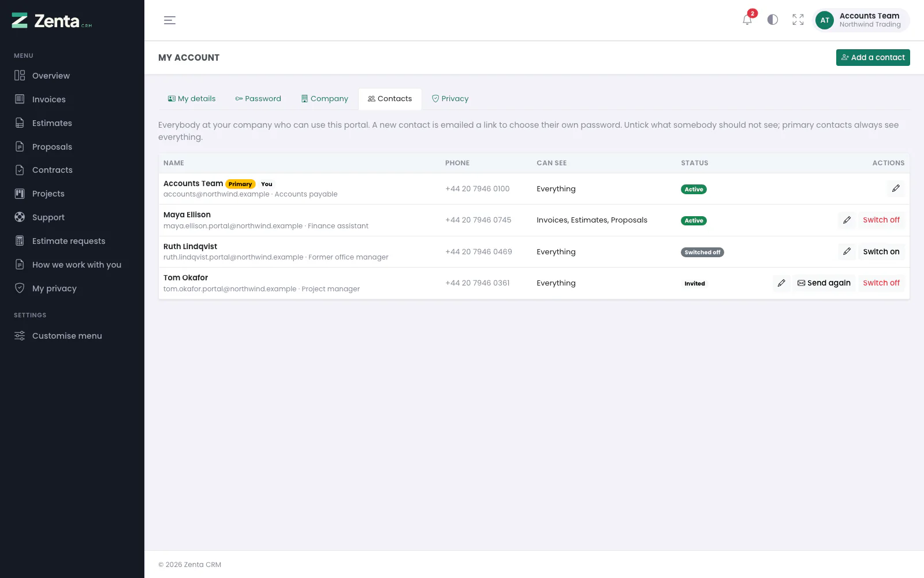Select the Contacts tab

pyautogui.click(x=390, y=99)
